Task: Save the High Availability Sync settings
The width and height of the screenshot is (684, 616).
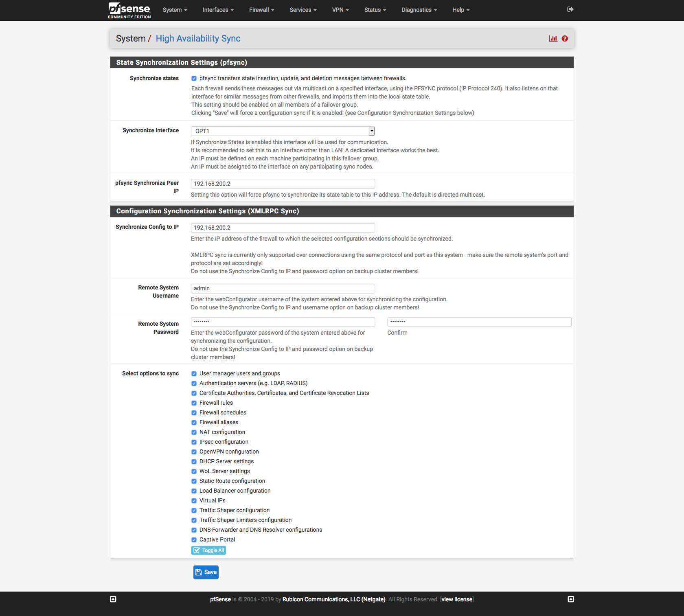Action: click(x=206, y=572)
